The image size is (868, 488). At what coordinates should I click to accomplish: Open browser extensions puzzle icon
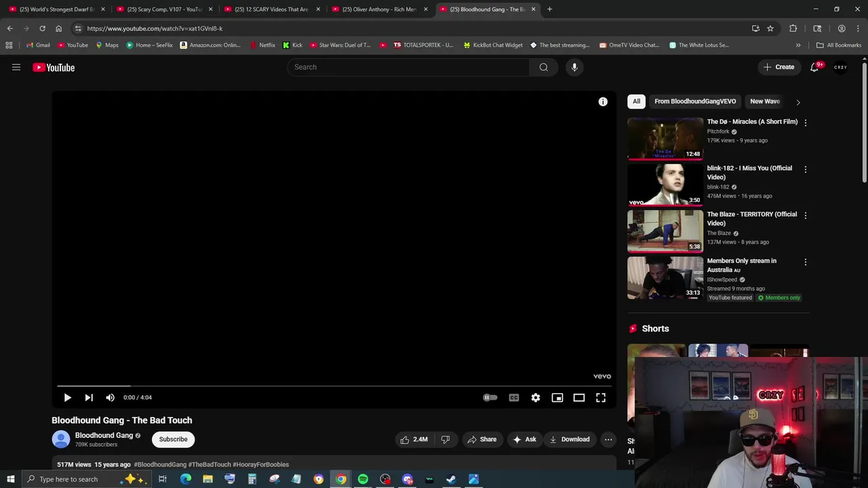coord(793,28)
